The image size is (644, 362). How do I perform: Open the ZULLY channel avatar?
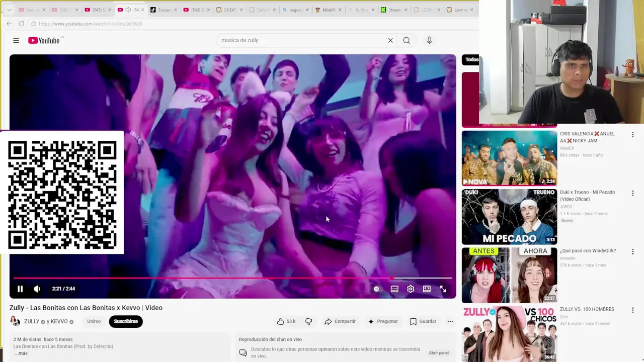pyautogui.click(x=15, y=321)
